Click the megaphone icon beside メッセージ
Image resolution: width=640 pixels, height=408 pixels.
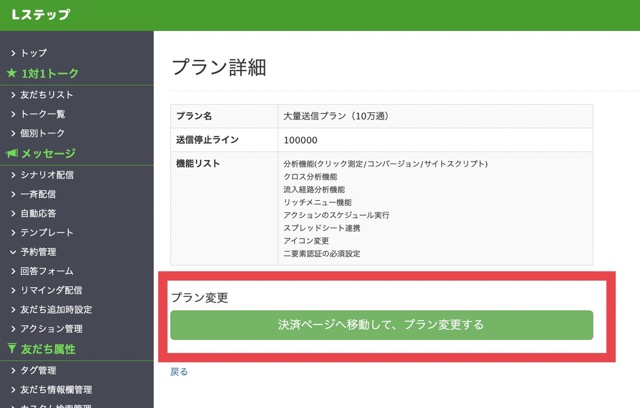point(11,154)
